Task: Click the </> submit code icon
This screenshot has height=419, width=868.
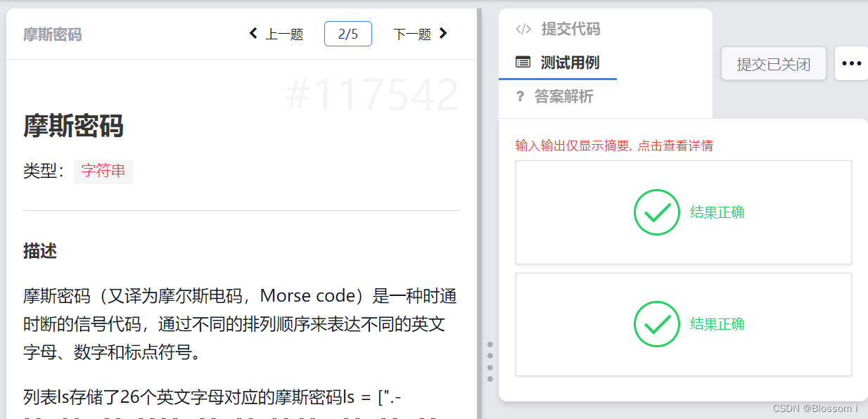Action: click(x=522, y=29)
